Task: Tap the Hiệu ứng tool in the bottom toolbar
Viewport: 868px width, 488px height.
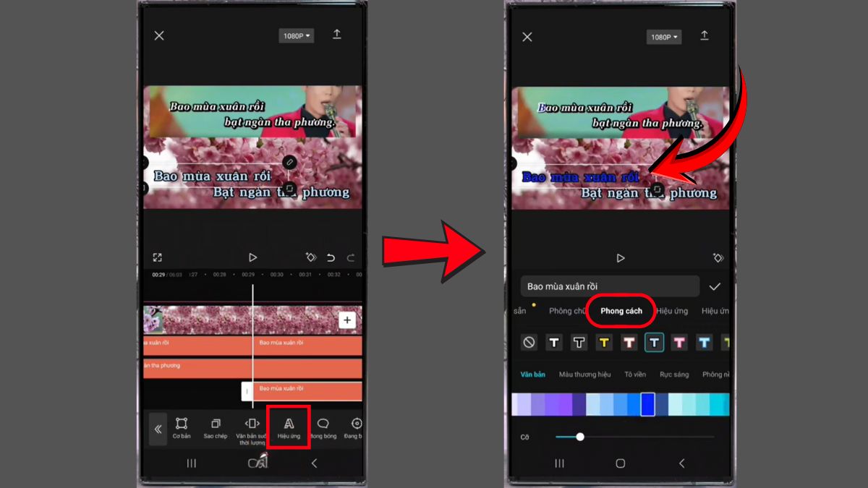Action: tap(289, 427)
